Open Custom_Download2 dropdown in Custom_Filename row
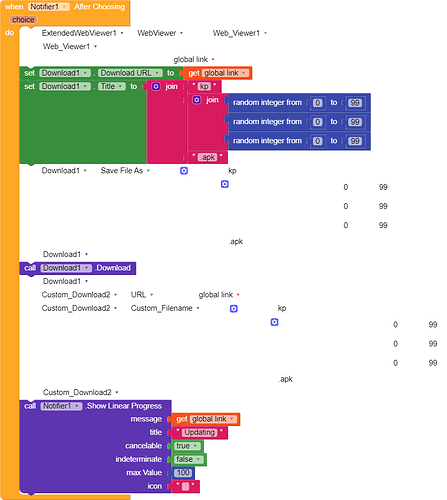 79,308
